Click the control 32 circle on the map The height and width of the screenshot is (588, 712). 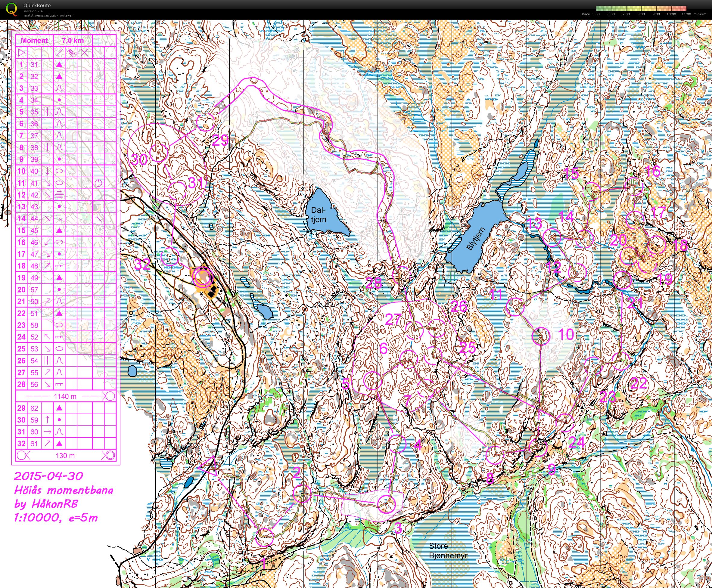tap(169, 257)
